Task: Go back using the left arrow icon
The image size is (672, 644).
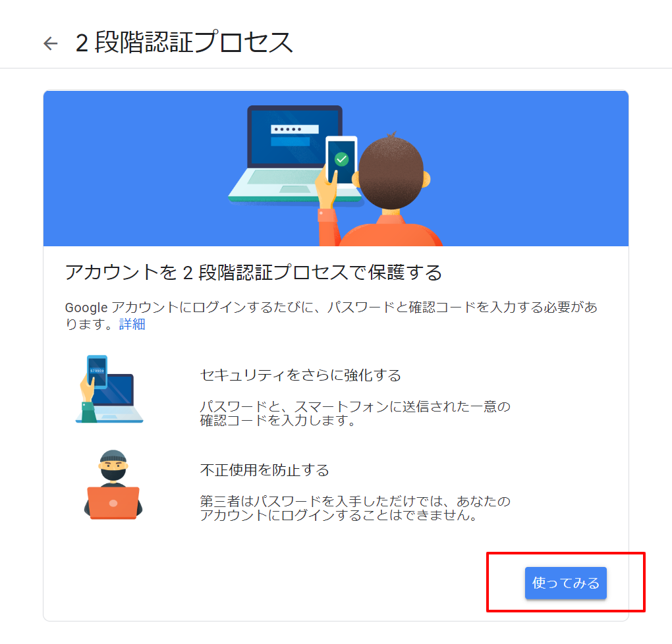Action: tap(51, 43)
